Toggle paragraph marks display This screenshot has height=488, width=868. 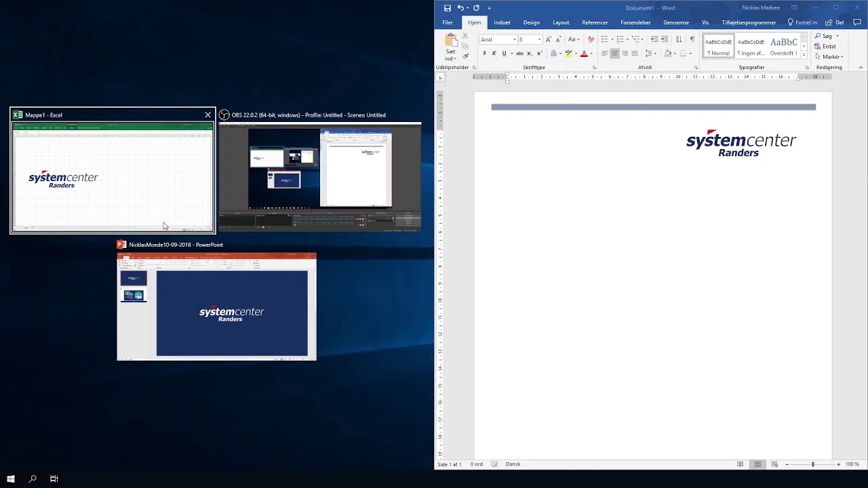tap(692, 39)
